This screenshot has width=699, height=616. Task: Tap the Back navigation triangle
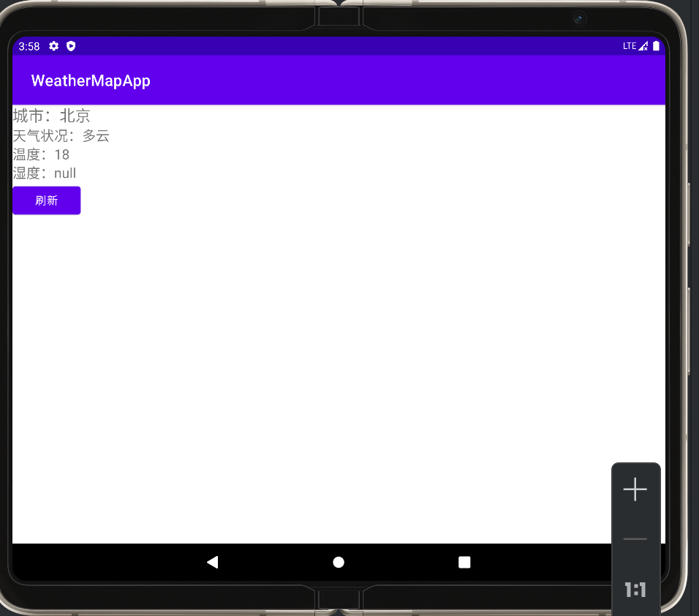click(212, 562)
